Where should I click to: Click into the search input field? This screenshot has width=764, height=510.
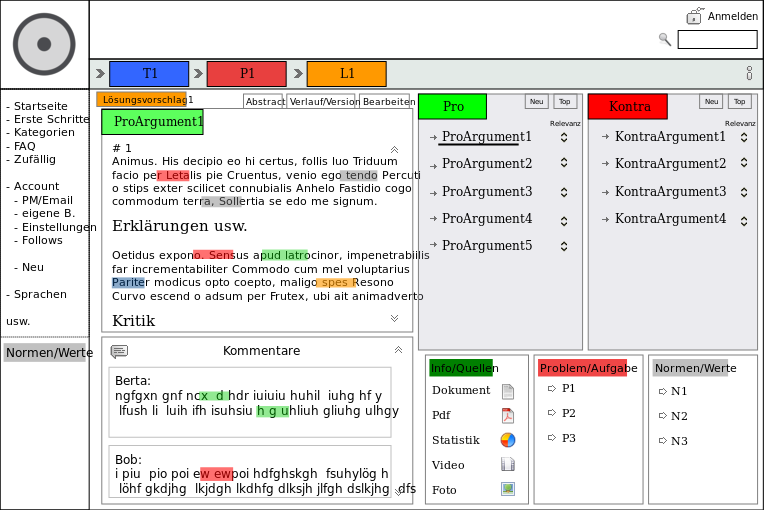click(x=718, y=39)
